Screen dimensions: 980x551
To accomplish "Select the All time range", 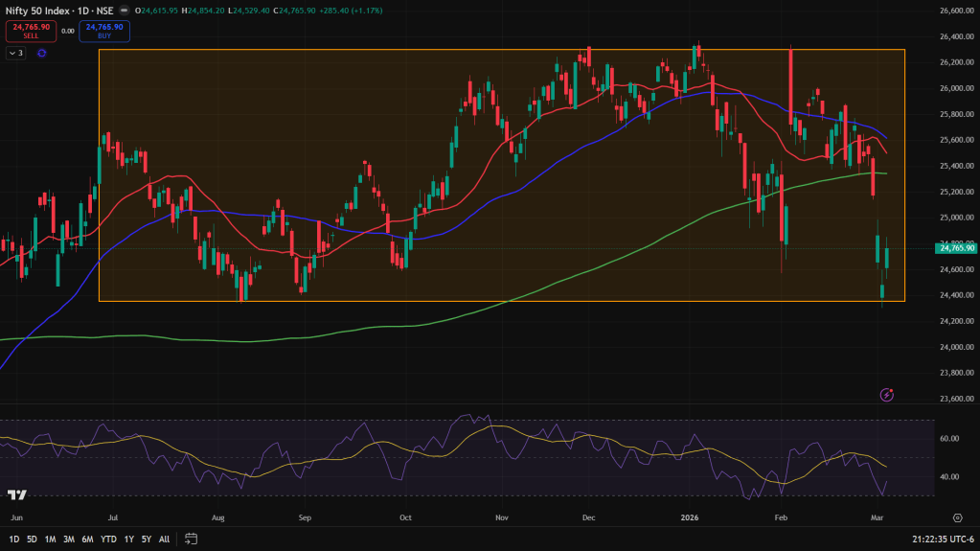I will tap(165, 540).
